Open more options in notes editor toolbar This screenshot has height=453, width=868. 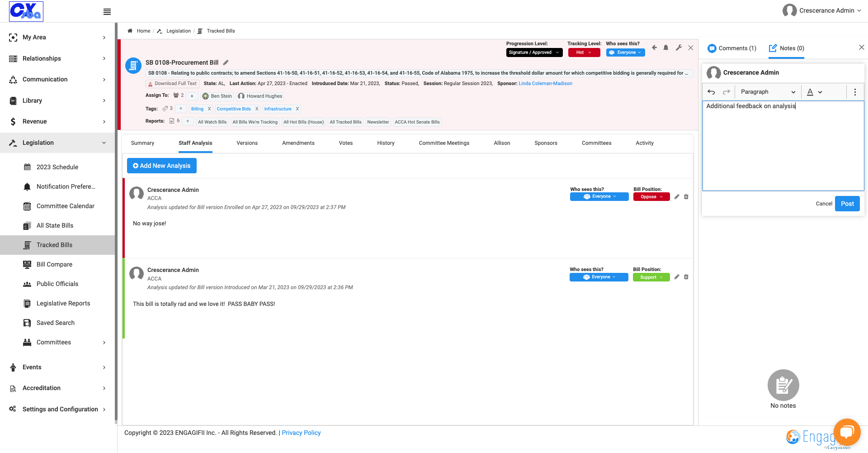[x=855, y=92]
